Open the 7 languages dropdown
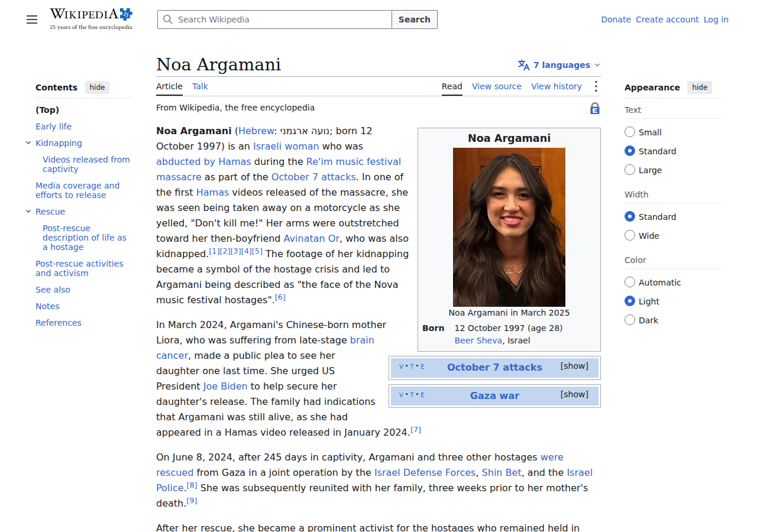This screenshot has width=757, height=532. click(559, 65)
